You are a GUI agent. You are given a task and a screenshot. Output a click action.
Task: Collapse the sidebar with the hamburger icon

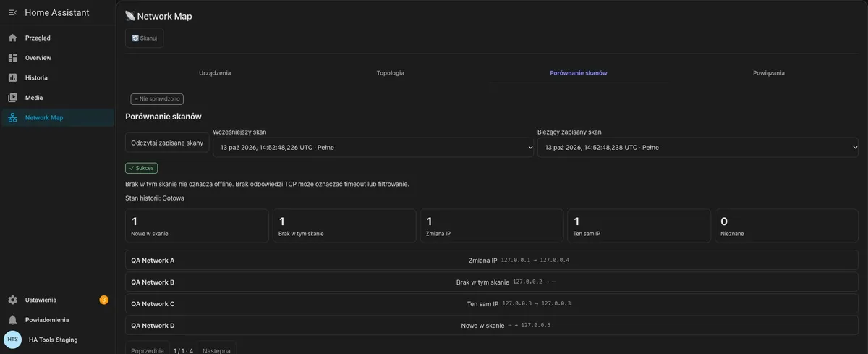coord(12,12)
